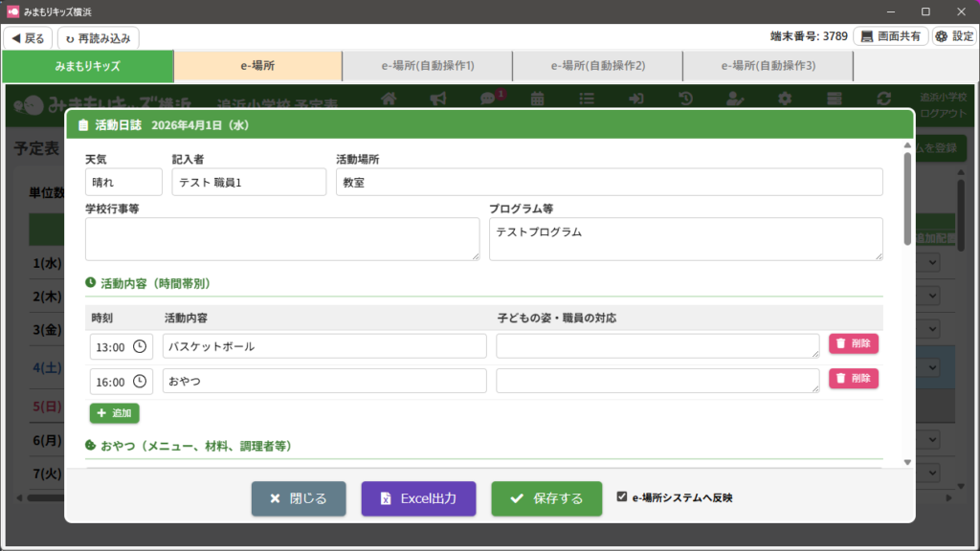Expand the dropdown in the 6(月) row

point(933,439)
